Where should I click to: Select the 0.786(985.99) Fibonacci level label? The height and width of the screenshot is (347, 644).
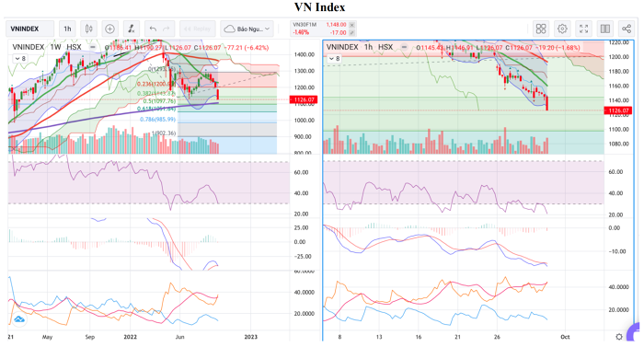(157, 120)
